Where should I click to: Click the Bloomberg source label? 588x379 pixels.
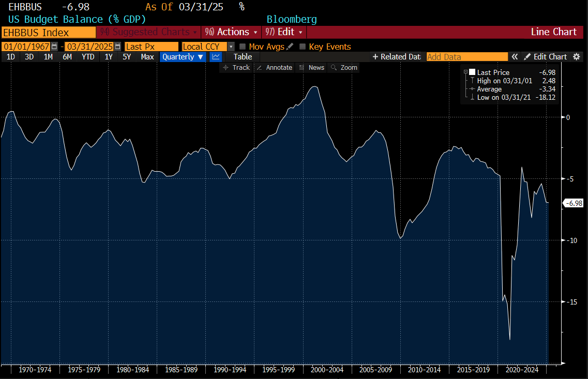tap(292, 19)
